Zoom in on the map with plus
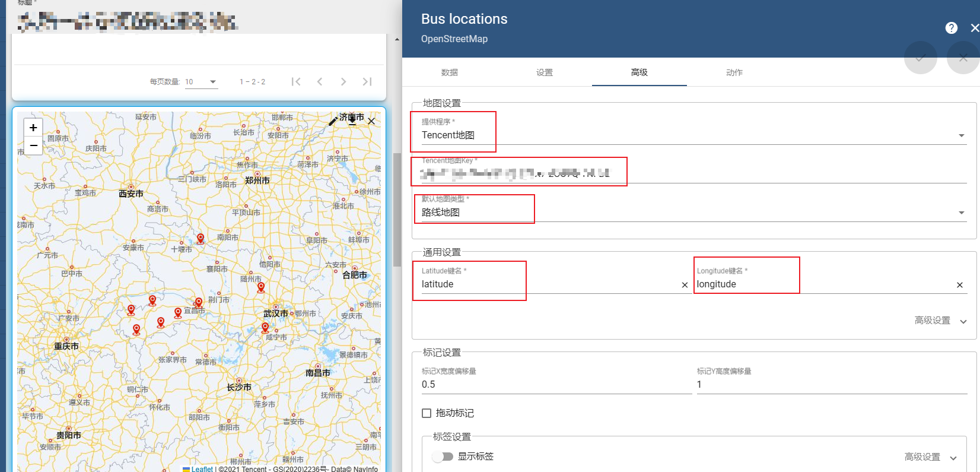The height and width of the screenshot is (472, 980). coord(33,127)
